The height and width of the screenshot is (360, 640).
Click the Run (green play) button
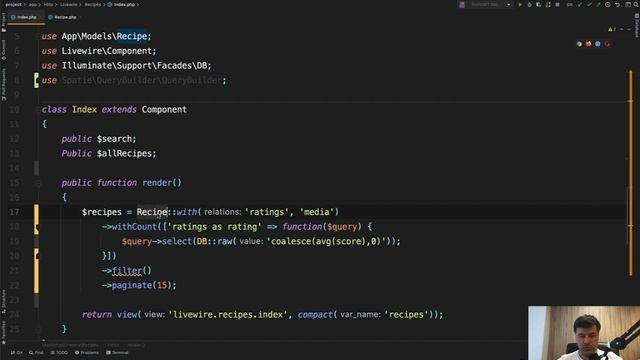click(x=520, y=5)
